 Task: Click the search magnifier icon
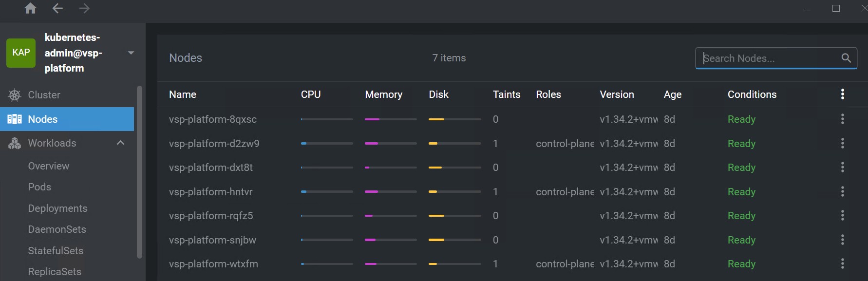(x=846, y=58)
